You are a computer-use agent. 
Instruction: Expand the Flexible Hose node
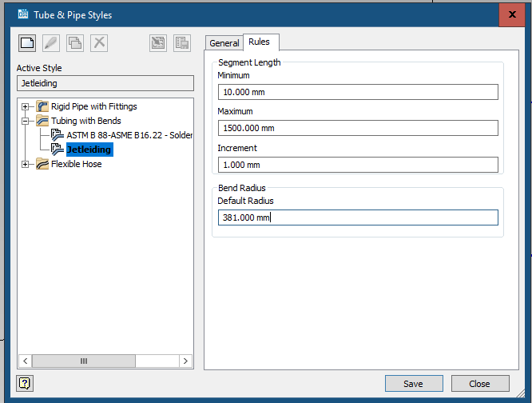(x=25, y=165)
